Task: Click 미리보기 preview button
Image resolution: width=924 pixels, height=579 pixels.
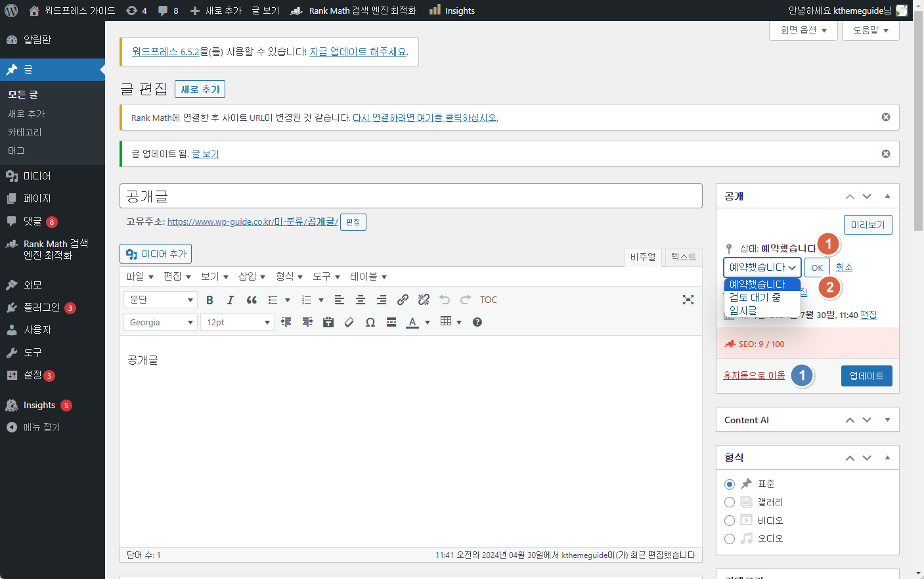Action: (x=868, y=225)
